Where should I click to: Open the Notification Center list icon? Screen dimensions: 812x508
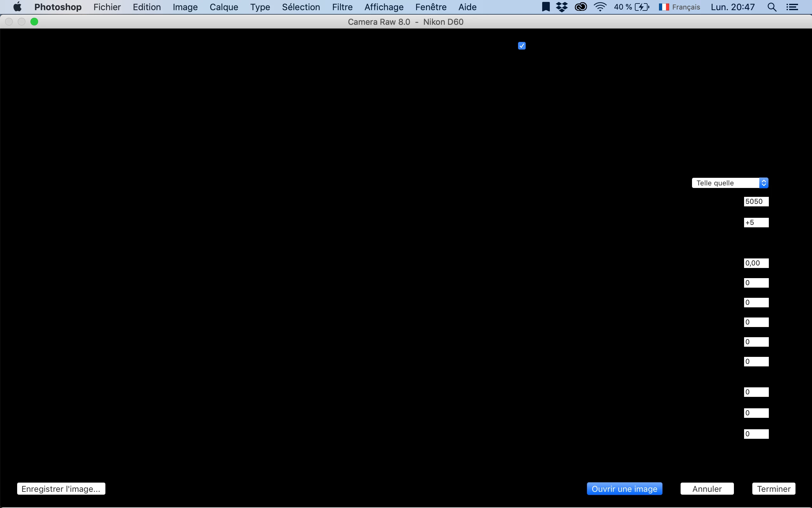click(x=792, y=7)
